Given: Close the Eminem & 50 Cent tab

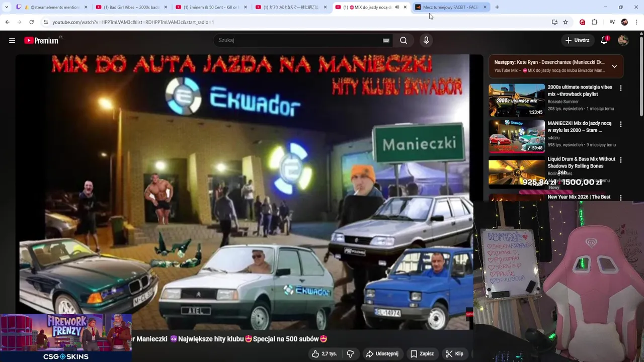Looking at the screenshot, I should (245, 7).
